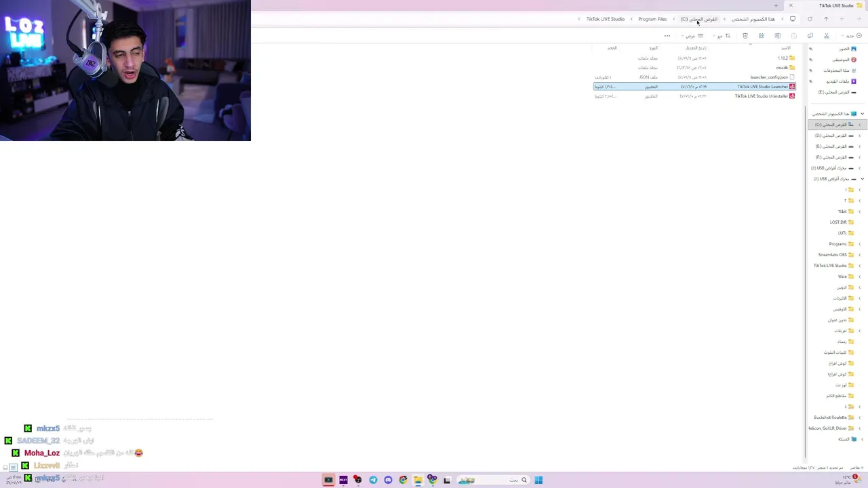Collapse the USB drive (J:) chevron in sidebar
The height and width of the screenshot is (488, 868).
tap(862, 179)
